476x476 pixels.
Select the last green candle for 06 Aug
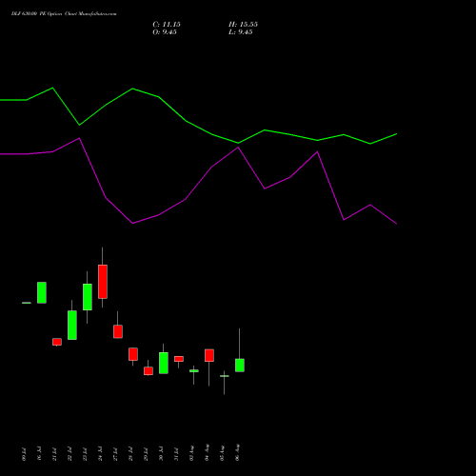pos(240,366)
